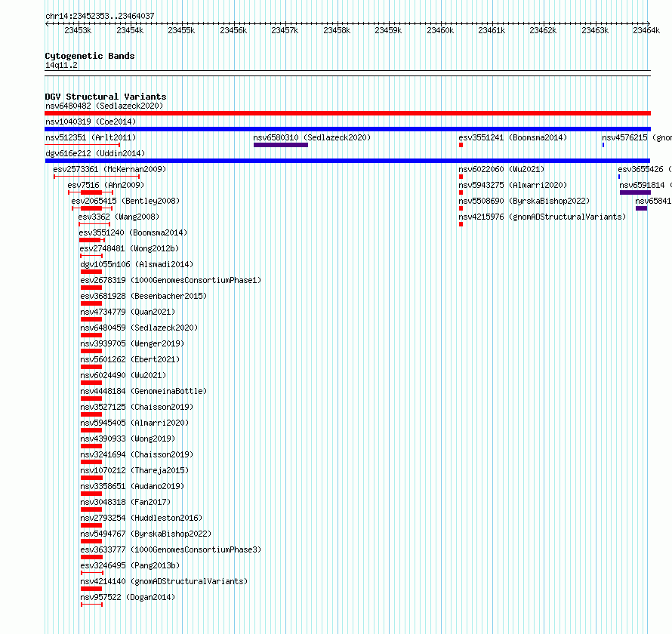Click esv3551240 (Boomsma2014) label
Image resolution: width=672 pixels, height=634 pixels.
133,232
